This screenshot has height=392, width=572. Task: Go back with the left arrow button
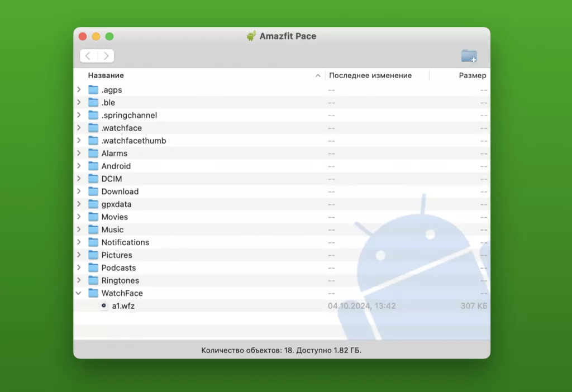(x=89, y=56)
